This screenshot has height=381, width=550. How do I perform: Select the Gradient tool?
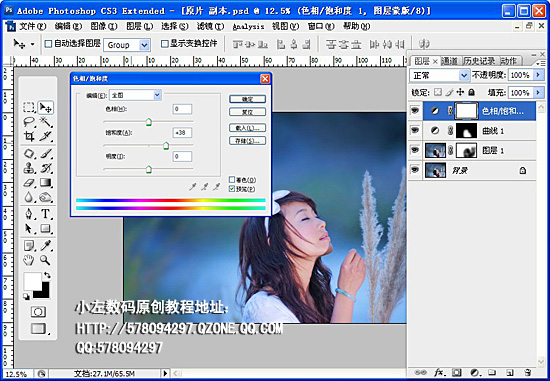point(46,182)
